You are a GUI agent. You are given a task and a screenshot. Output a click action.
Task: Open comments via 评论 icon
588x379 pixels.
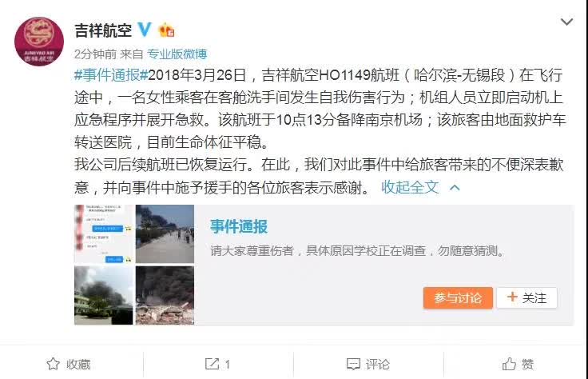pyautogui.click(x=354, y=364)
